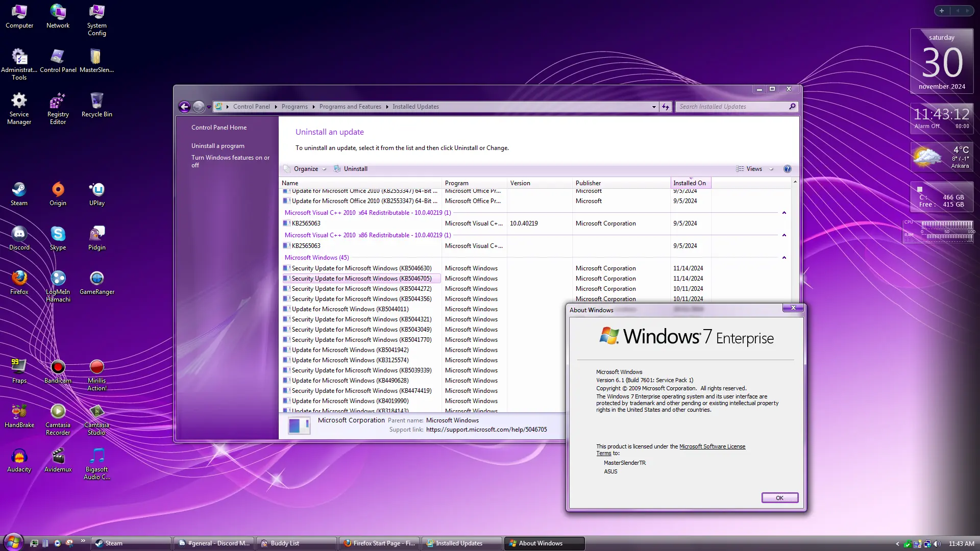Select the Steam desktop icon

(19, 194)
